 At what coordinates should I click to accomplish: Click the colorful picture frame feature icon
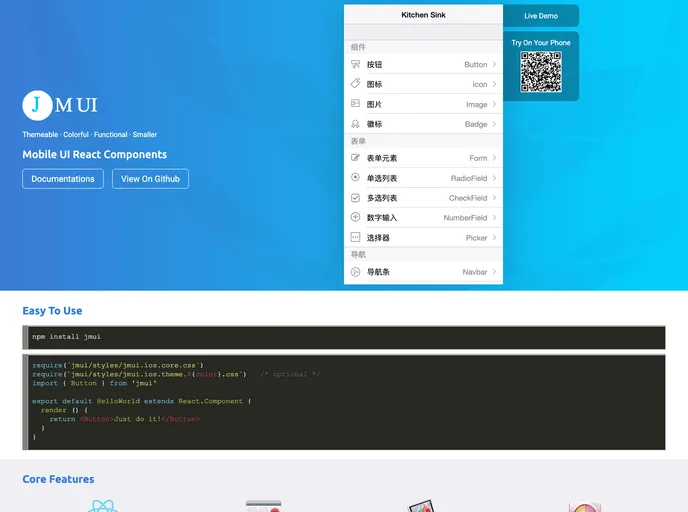point(421,506)
